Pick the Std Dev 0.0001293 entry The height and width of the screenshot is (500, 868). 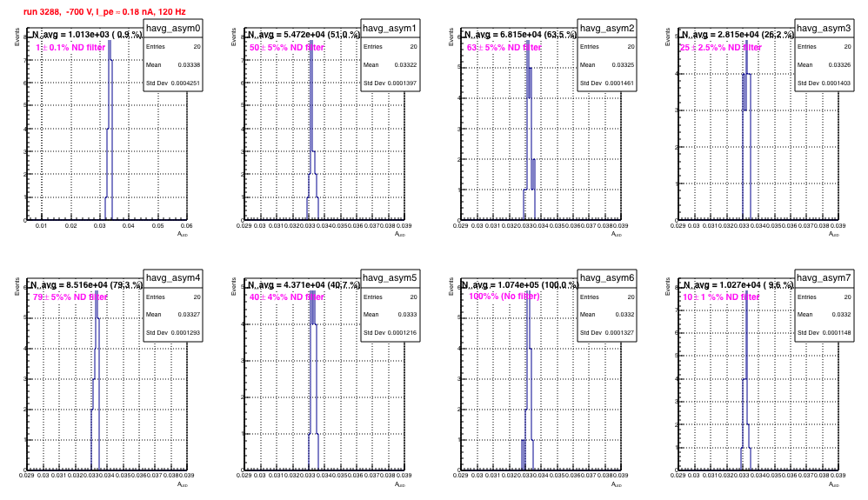click(x=173, y=333)
